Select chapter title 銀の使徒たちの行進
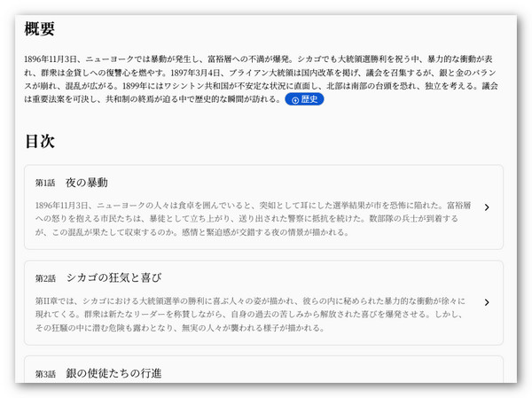 pos(113,373)
